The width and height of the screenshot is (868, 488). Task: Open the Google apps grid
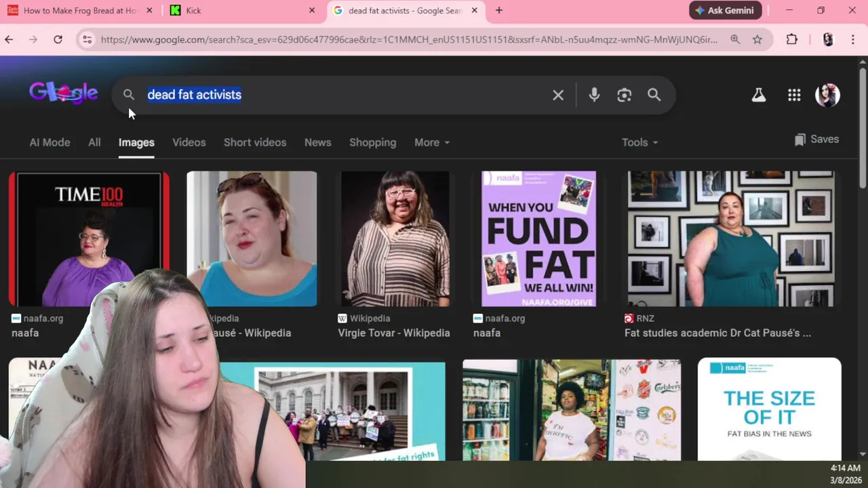point(794,95)
